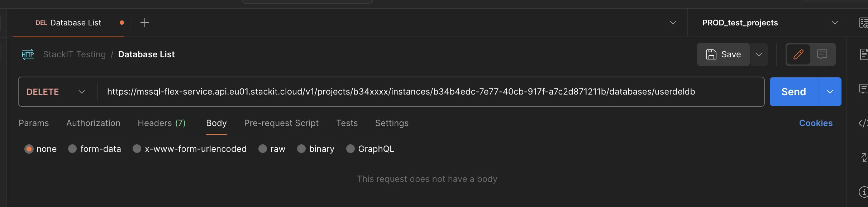Viewport: 868px width, 207px height.
Task: Switch to the Authorization tab
Action: pyautogui.click(x=93, y=123)
